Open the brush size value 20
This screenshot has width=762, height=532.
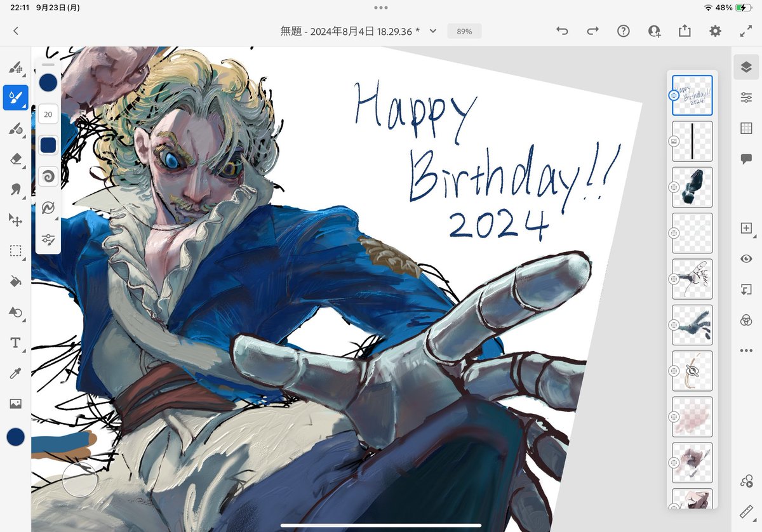point(48,115)
